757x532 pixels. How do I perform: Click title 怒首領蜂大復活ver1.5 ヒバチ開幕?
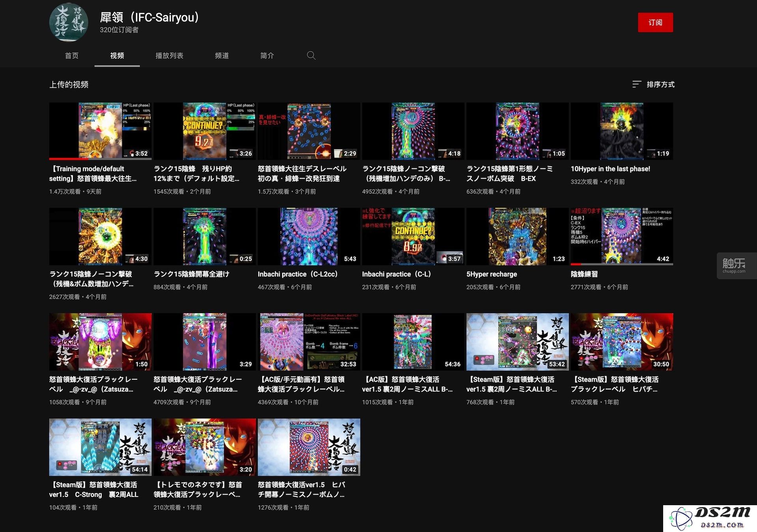[x=302, y=489]
